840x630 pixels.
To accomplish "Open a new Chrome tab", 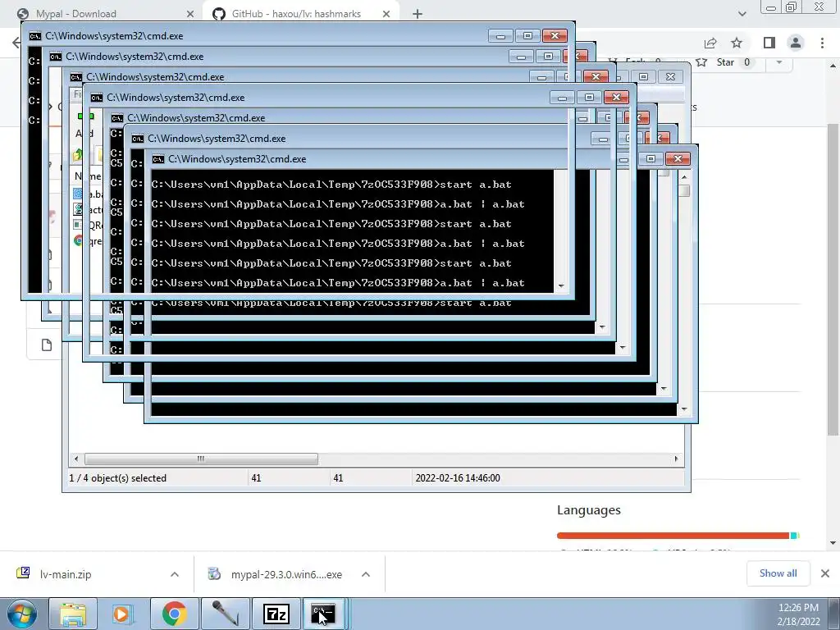I will (x=418, y=14).
